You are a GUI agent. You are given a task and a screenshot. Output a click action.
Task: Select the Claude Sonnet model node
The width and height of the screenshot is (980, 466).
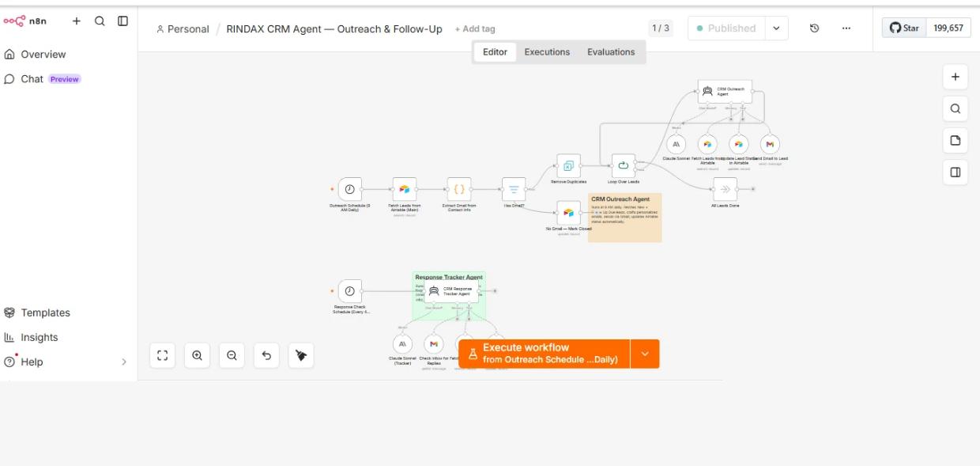click(677, 144)
